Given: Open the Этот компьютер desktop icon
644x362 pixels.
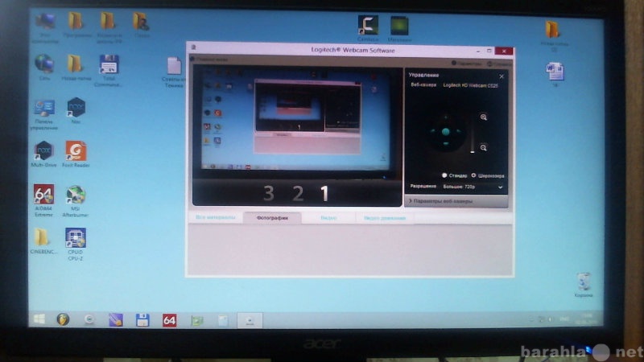Looking at the screenshot, I should pos(45,28).
